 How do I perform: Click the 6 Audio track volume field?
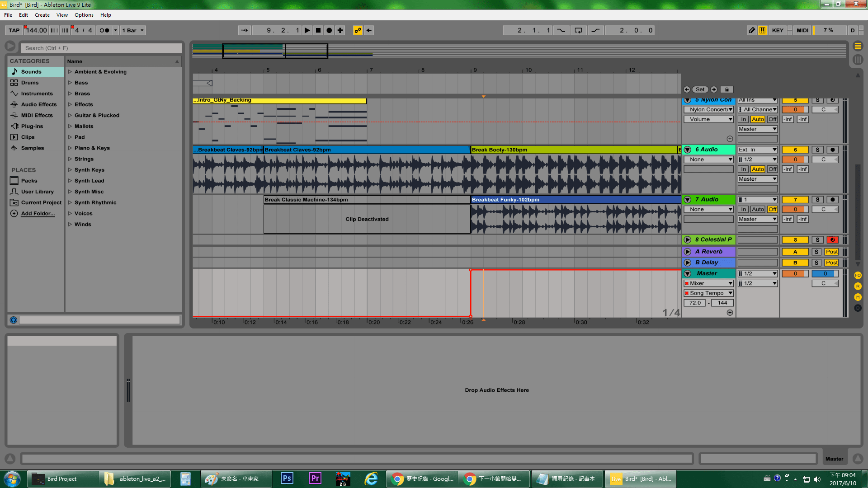coord(795,160)
